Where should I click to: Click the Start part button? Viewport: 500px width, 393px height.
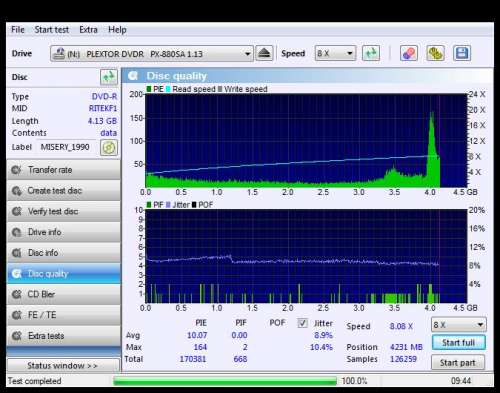[458, 362]
